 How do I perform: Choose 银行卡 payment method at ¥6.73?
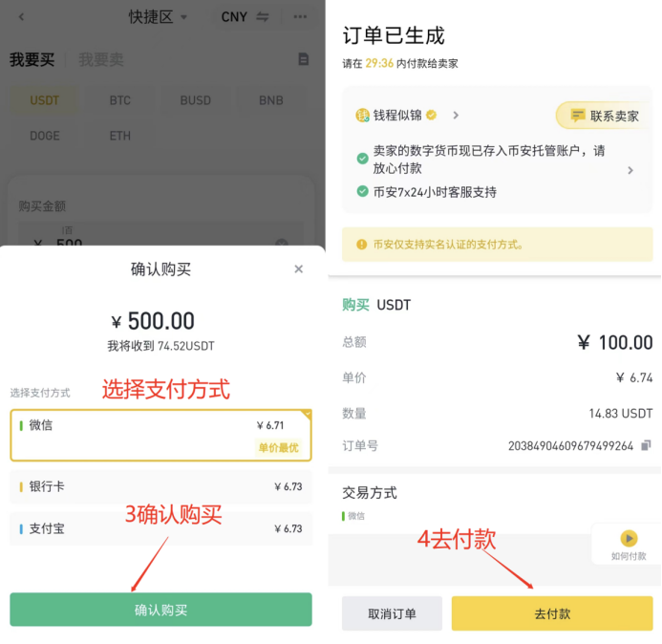coord(160,486)
